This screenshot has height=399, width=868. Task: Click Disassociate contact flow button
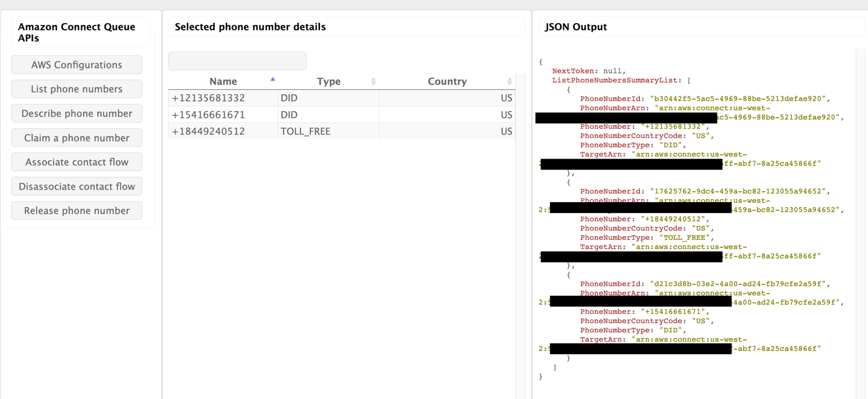pos(76,186)
